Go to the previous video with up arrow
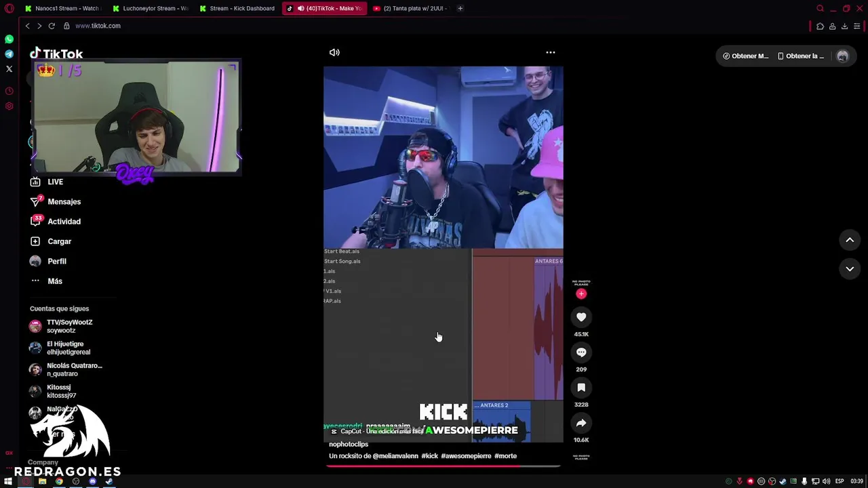The image size is (868, 488). point(850,240)
